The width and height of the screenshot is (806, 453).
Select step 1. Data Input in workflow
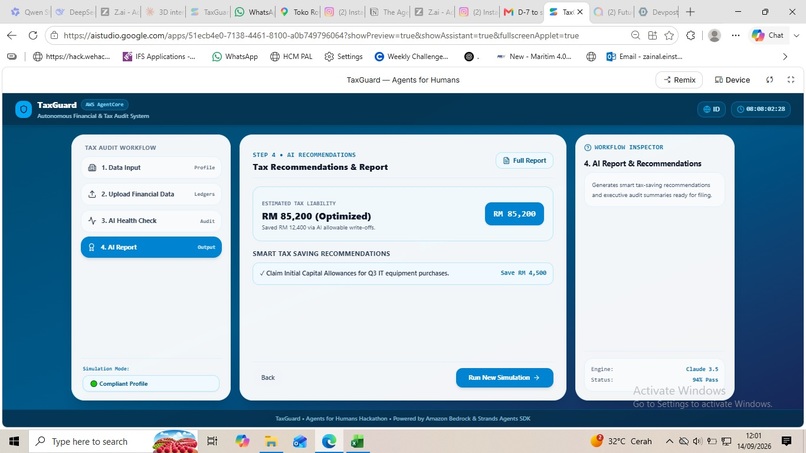151,168
